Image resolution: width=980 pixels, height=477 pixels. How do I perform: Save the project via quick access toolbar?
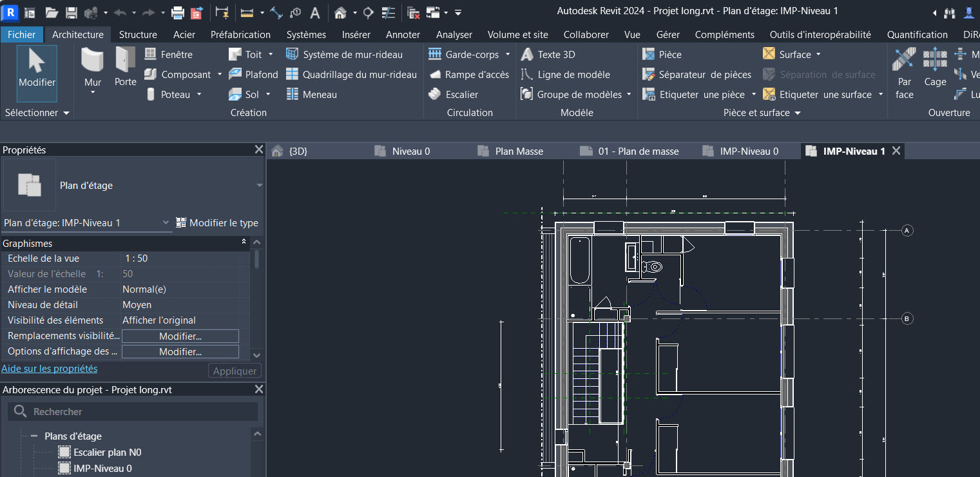click(x=70, y=12)
